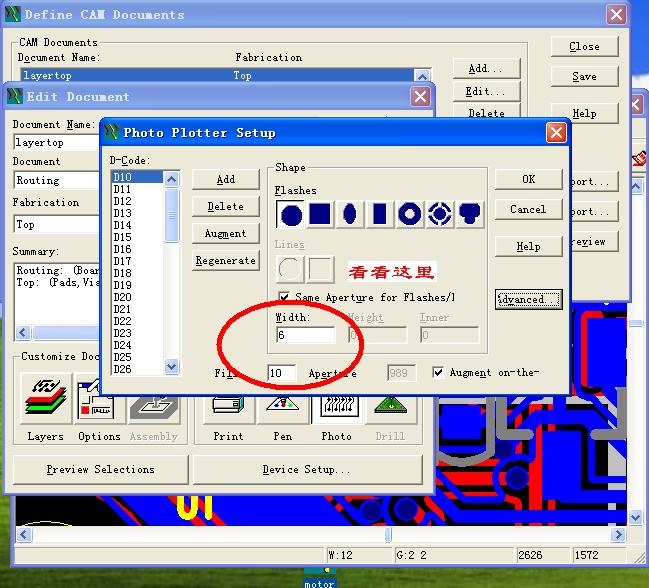The height and width of the screenshot is (588, 649).
Task: Select the round flash shape
Action: 291,214
